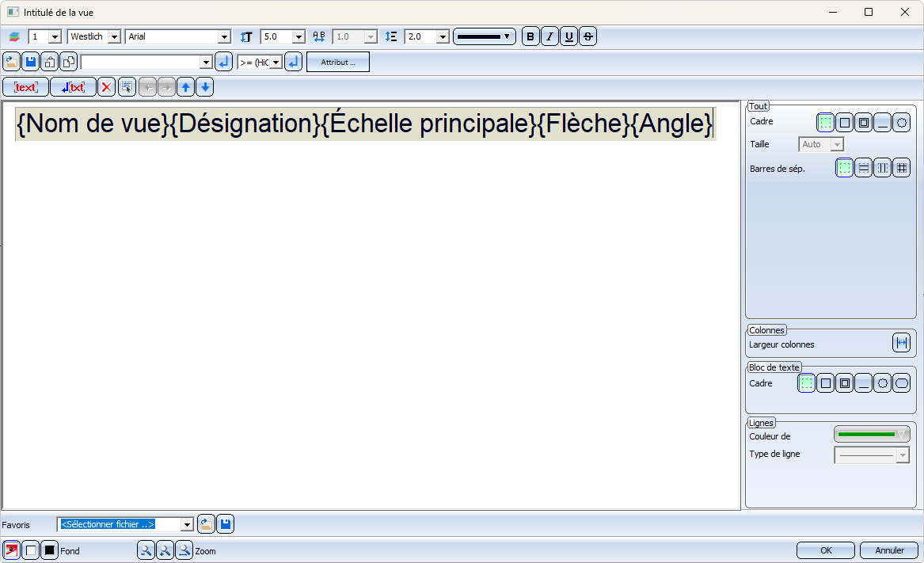Viewport: 924px width, 563px height.
Task: Open the layer number dropdown showing 1
Action: pos(55,36)
